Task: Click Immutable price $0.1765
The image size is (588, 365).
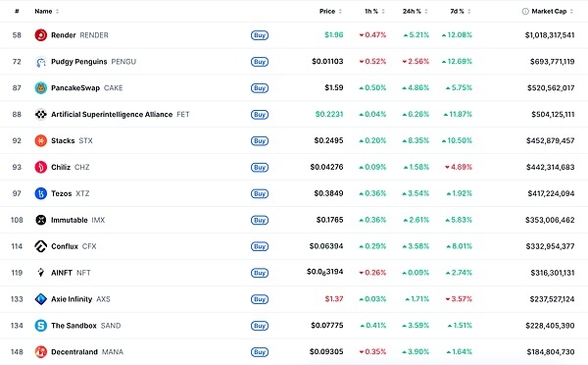Action: tap(329, 220)
